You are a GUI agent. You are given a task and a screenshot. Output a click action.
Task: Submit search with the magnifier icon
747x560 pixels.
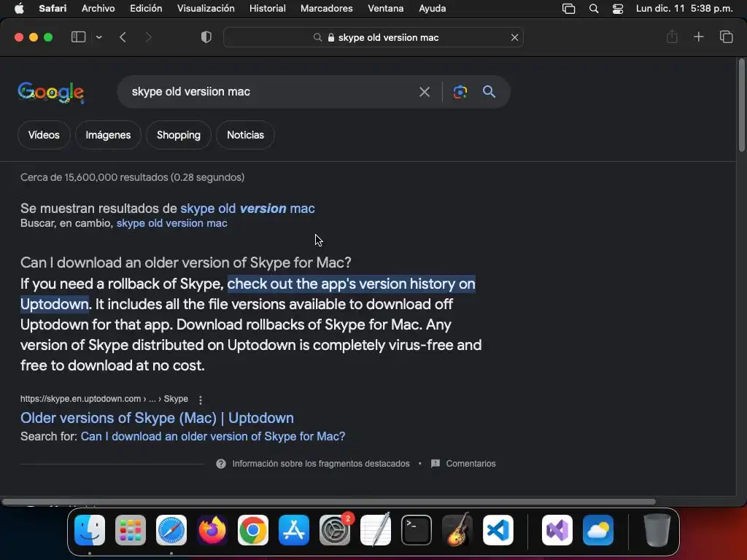pyautogui.click(x=489, y=91)
